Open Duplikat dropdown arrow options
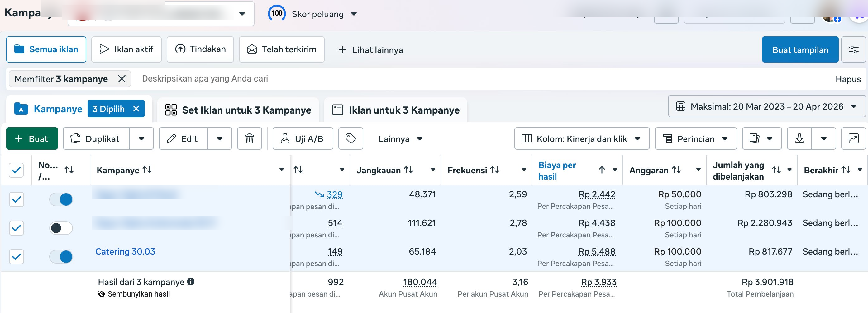Image resolution: width=868 pixels, height=313 pixels. point(141,138)
